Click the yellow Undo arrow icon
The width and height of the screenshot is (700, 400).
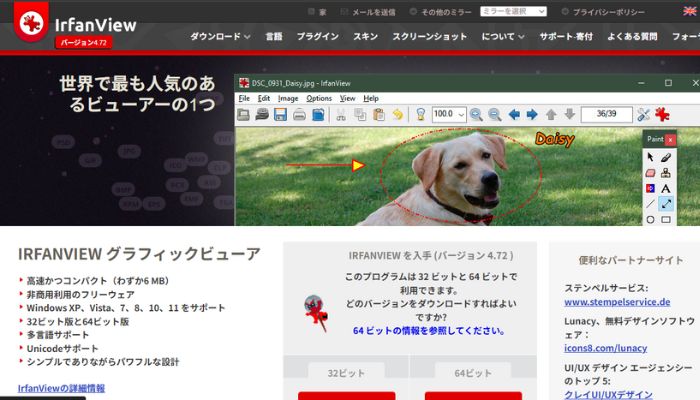pyautogui.click(x=397, y=115)
